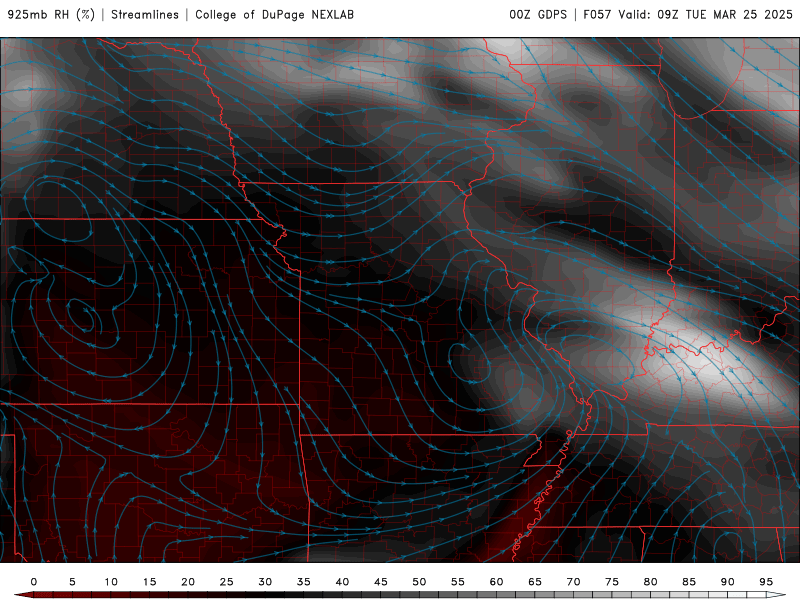Click the '925mb RH (%)' title text
The height and width of the screenshot is (600, 800).
click(x=51, y=15)
